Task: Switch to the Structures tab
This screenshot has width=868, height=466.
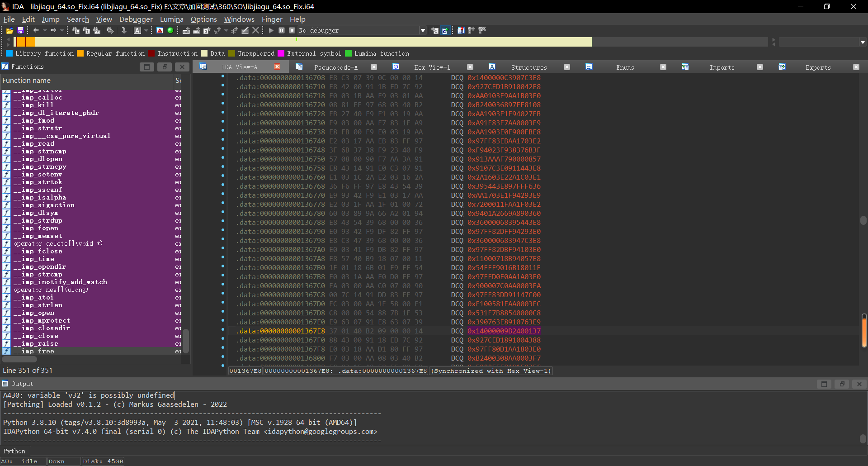Action: pyautogui.click(x=529, y=67)
